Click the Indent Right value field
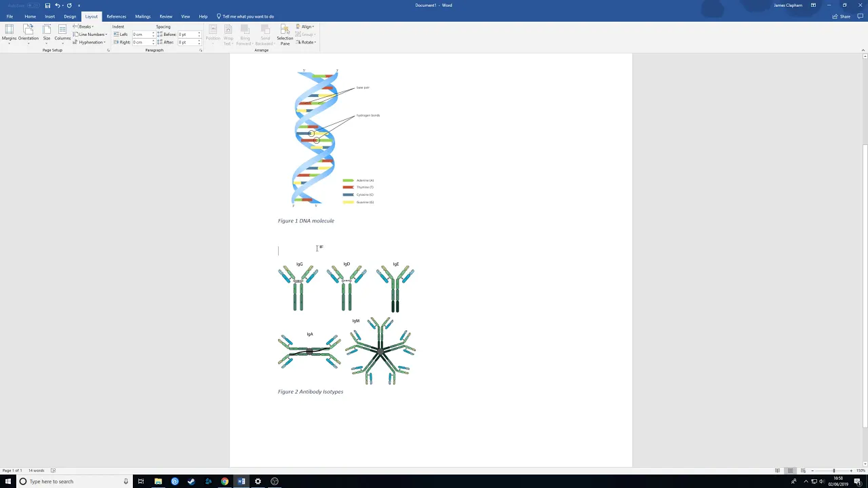This screenshot has height=488, width=868. [141, 42]
